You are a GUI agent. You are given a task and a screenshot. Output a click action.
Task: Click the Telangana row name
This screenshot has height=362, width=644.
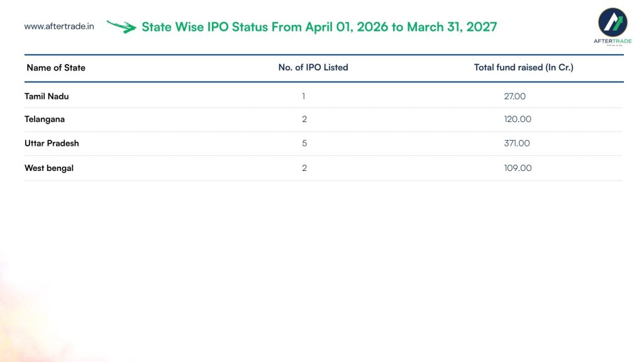click(x=45, y=119)
